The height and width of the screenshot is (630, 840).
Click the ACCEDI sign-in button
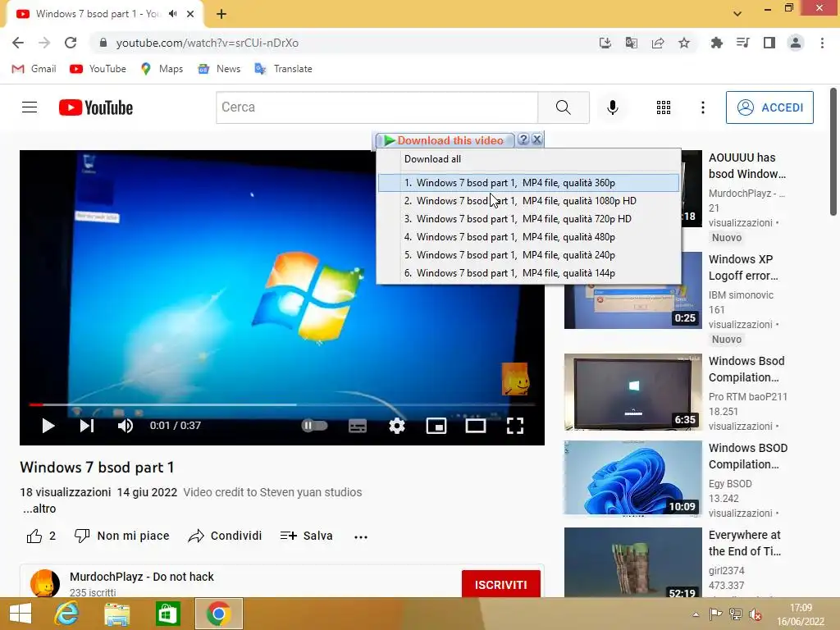coord(769,107)
